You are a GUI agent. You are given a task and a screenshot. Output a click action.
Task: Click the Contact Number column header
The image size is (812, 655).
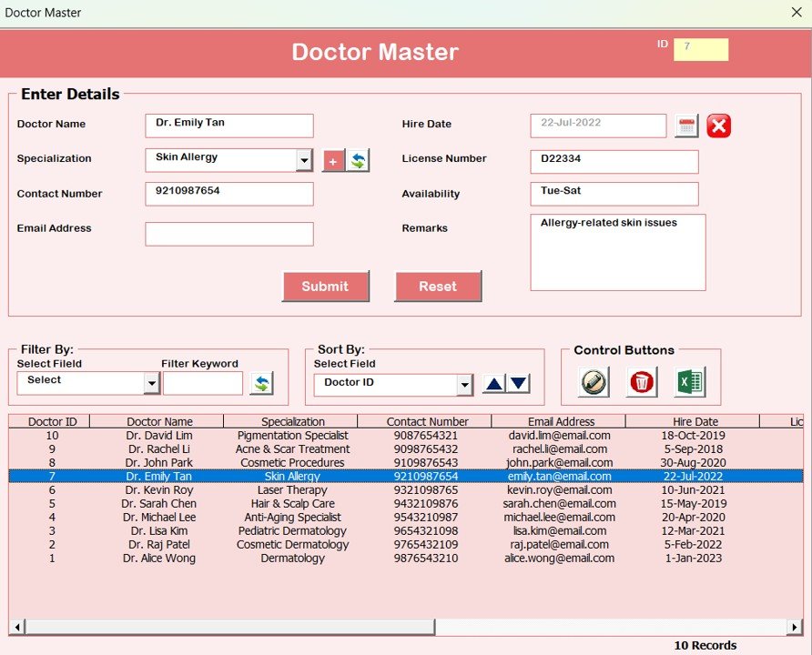pyautogui.click(x=425, y=421)
